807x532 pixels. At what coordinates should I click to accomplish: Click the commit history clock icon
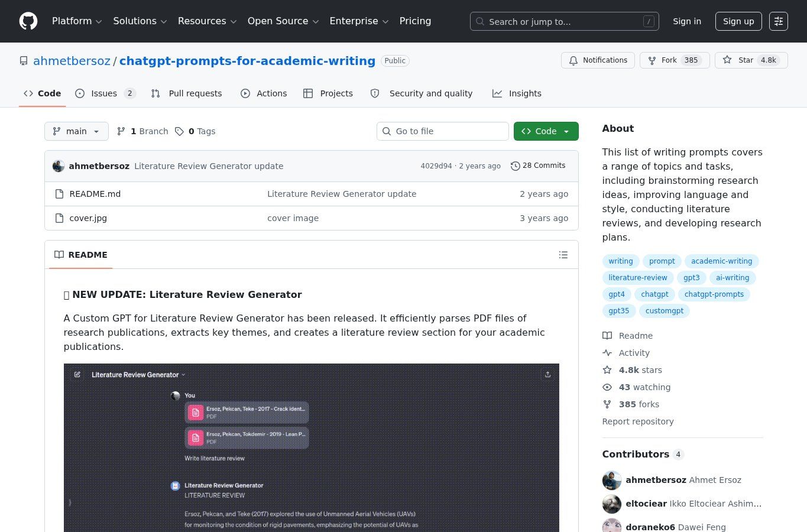click(515, 166)
